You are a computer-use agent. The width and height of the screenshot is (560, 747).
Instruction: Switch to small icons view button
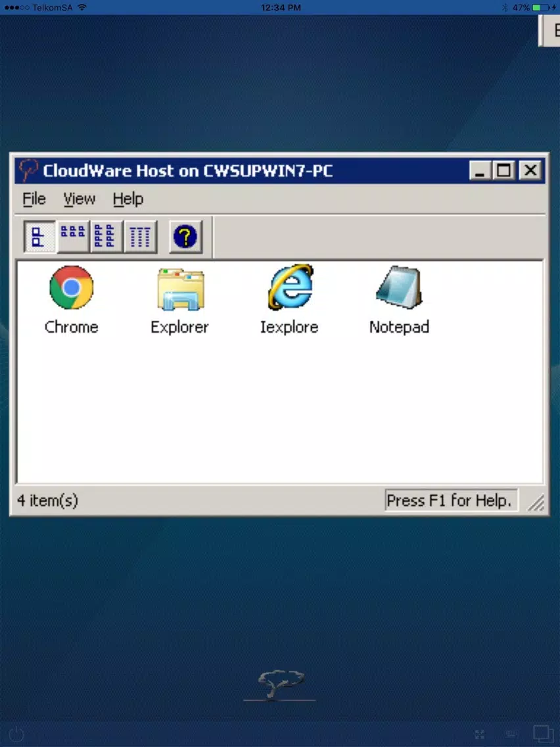(72, 237)
